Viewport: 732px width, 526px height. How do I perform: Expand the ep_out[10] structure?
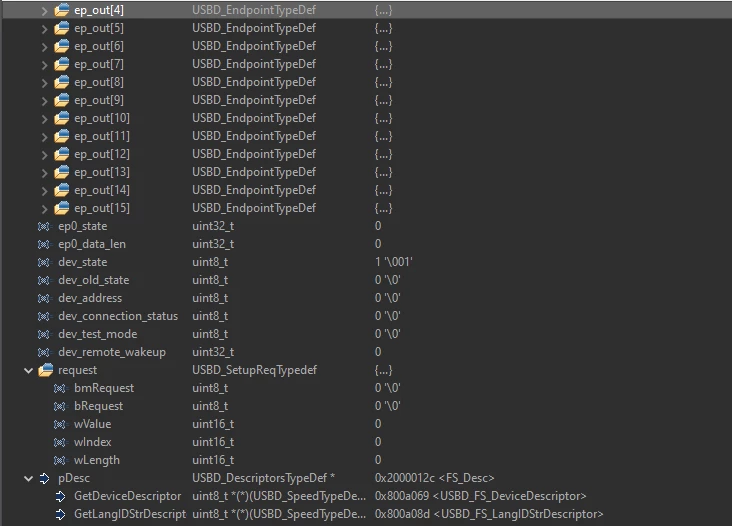click(44, 119)
